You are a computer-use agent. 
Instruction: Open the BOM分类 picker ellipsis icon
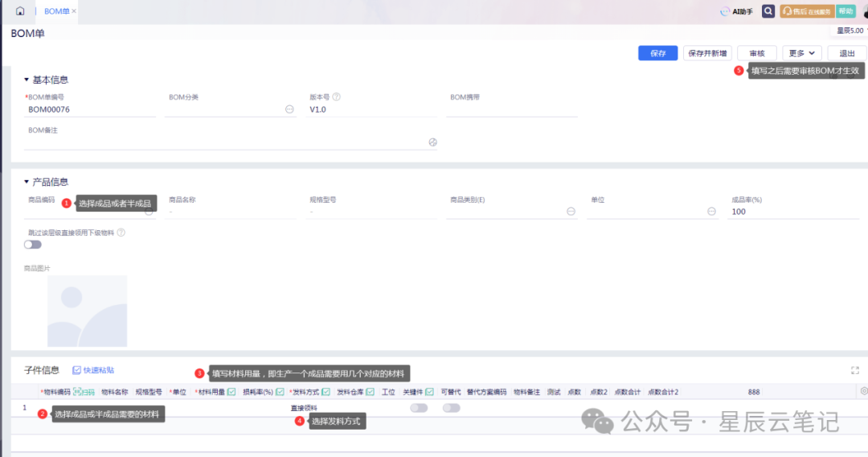(x=289, y=109)
